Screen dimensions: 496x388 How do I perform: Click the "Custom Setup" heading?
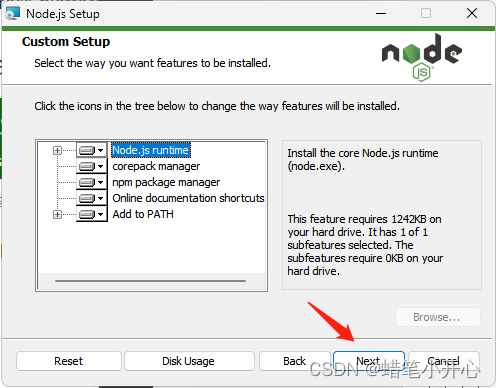(x=66, y=42)
